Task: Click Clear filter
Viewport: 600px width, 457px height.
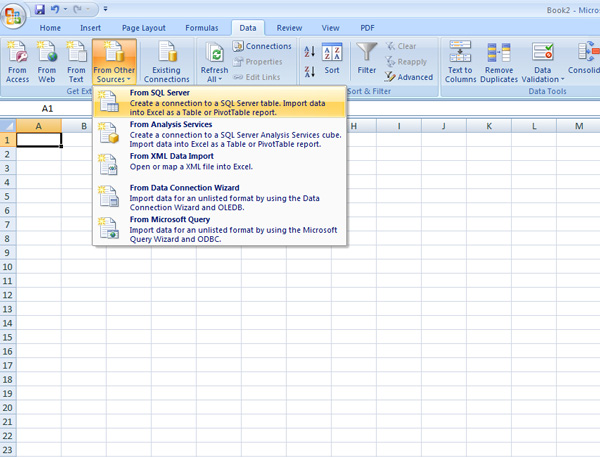Action: [401, 46]
